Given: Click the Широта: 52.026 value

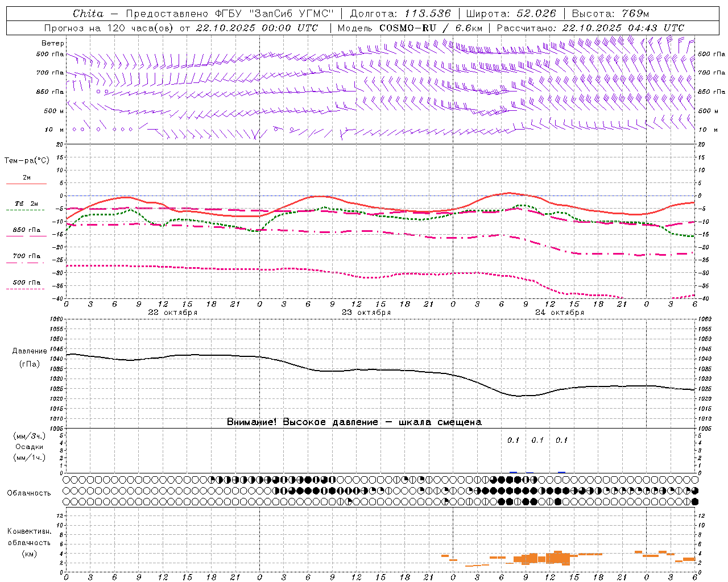Looking at the screenshot, I should (x=511, y=14).
